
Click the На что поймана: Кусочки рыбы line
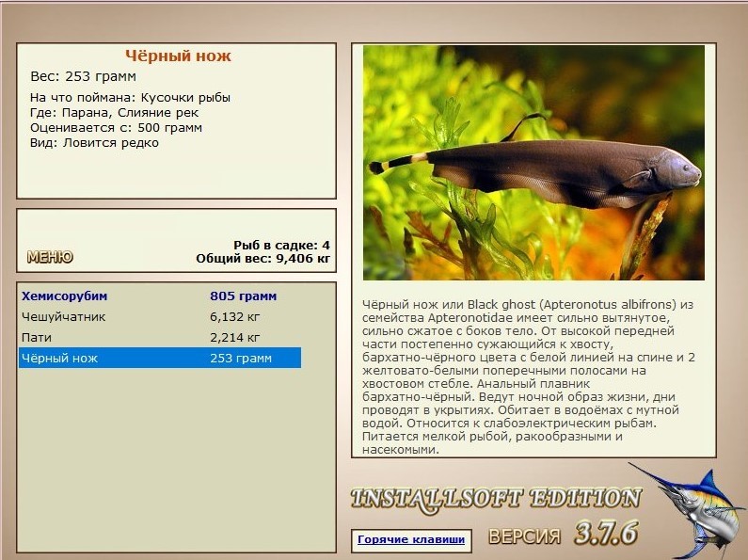point(130,97)
